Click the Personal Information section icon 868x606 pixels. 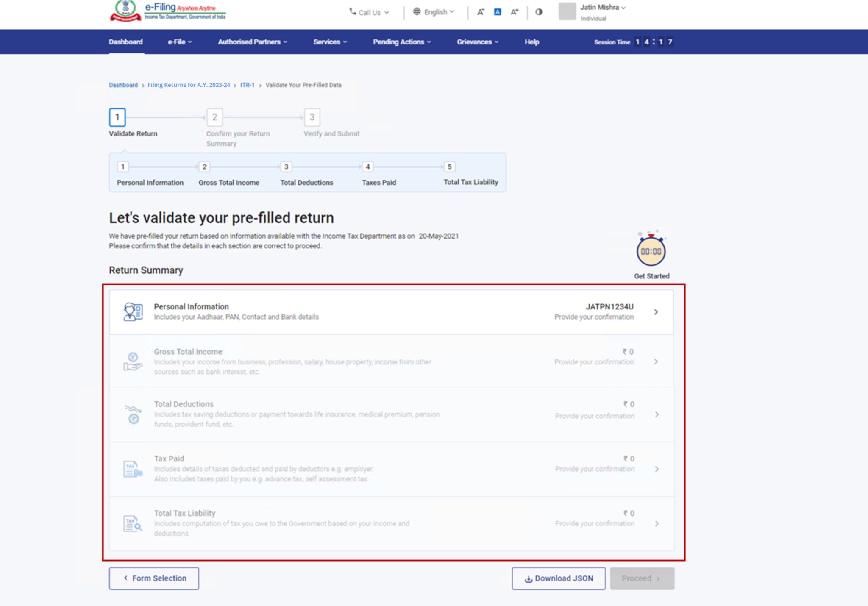click(x=133, y=312)
